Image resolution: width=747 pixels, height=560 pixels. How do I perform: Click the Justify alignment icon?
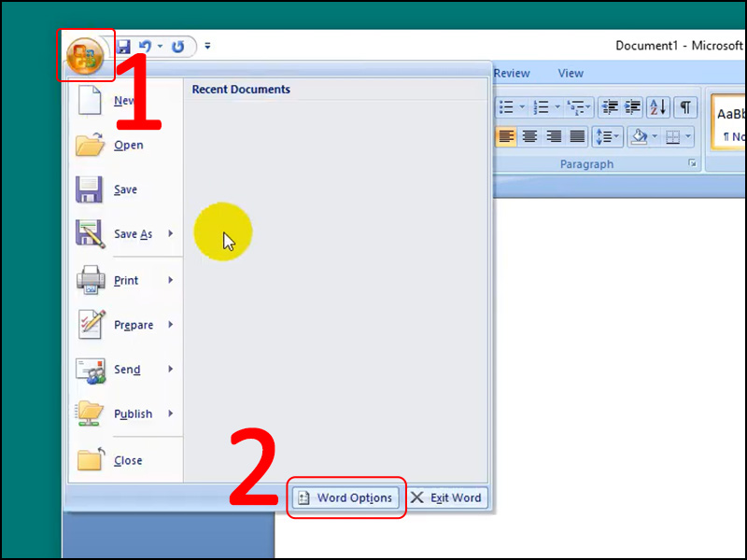(577, 137)
